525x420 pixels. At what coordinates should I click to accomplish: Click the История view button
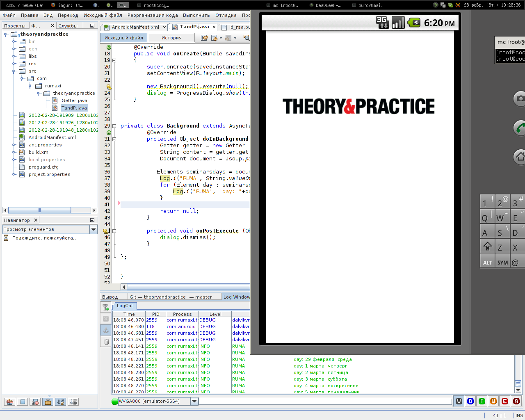coord(171,38)
